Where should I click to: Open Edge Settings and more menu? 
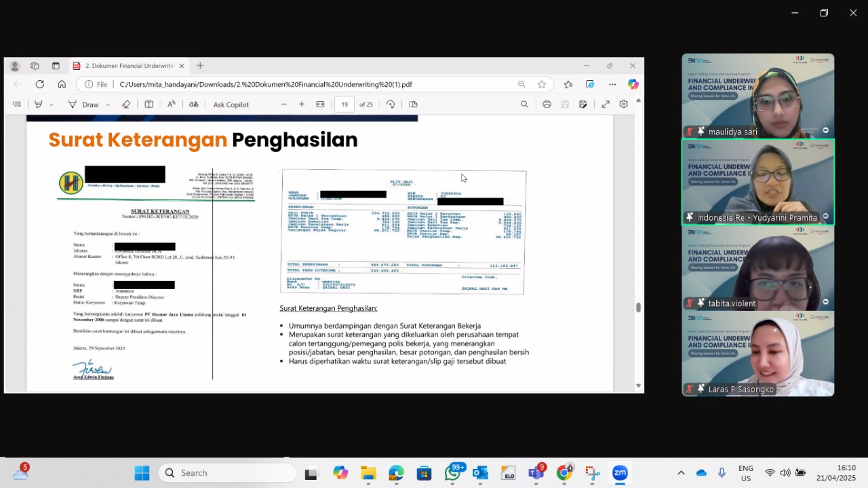click(x=612, y=84)
